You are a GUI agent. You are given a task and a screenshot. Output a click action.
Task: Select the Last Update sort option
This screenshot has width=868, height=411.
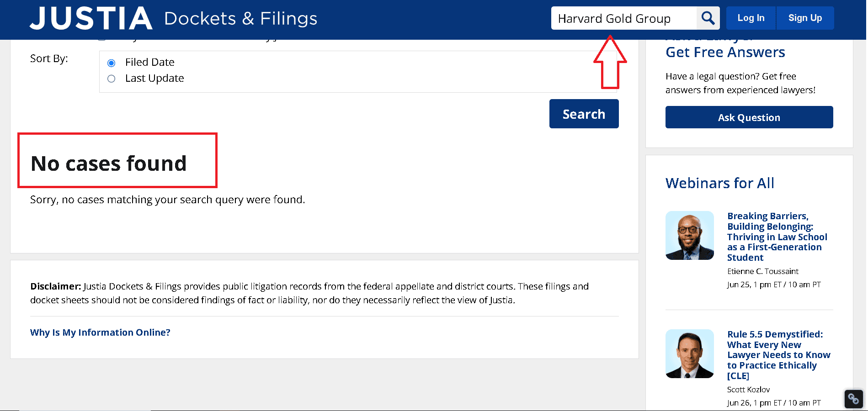click(x=111, y=79)
